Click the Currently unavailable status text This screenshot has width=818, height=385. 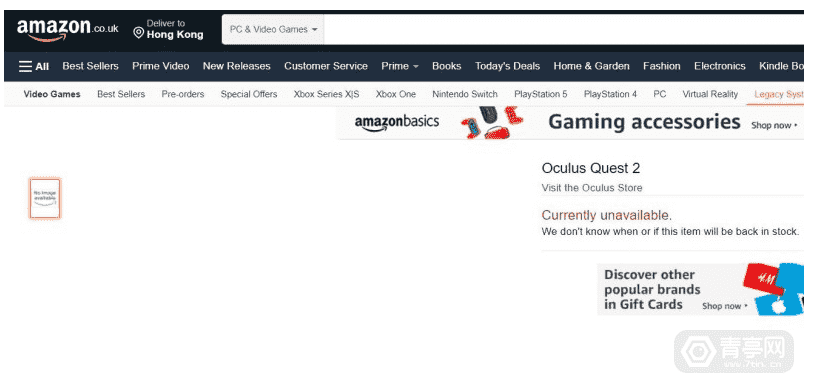pyautogui.click(x=607, y=215)
